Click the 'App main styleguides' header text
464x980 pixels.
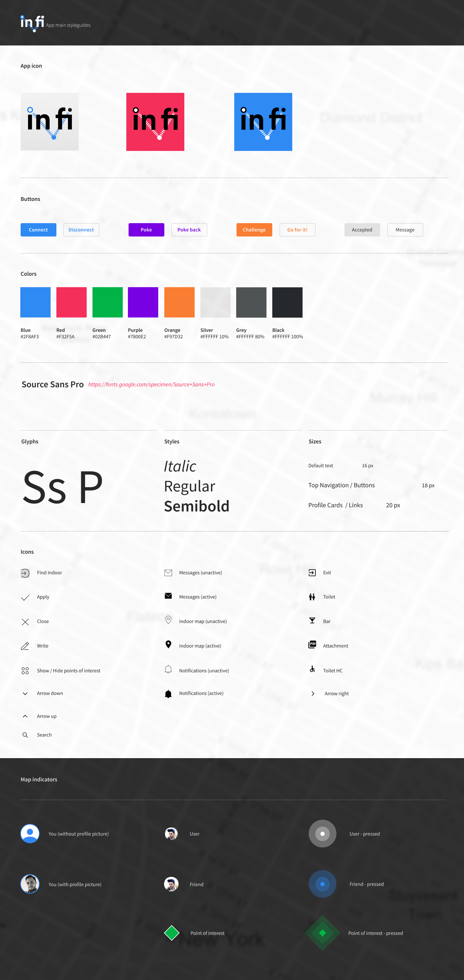[x=68, y=25]
